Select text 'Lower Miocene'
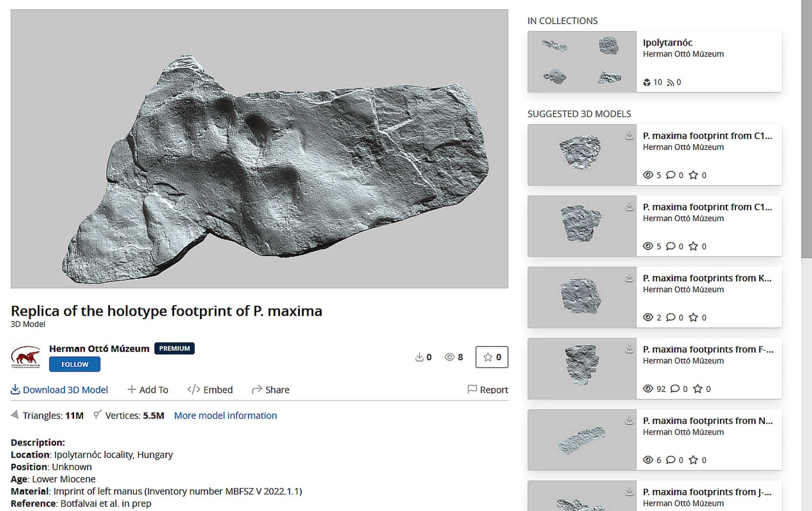Screen dimensions: 812x511 64,479
